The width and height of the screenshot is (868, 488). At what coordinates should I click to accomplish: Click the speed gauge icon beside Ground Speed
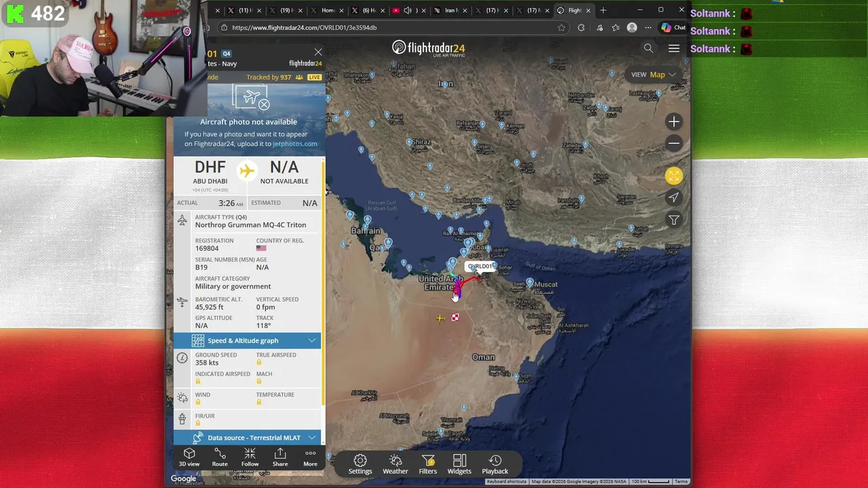point(182,358)
